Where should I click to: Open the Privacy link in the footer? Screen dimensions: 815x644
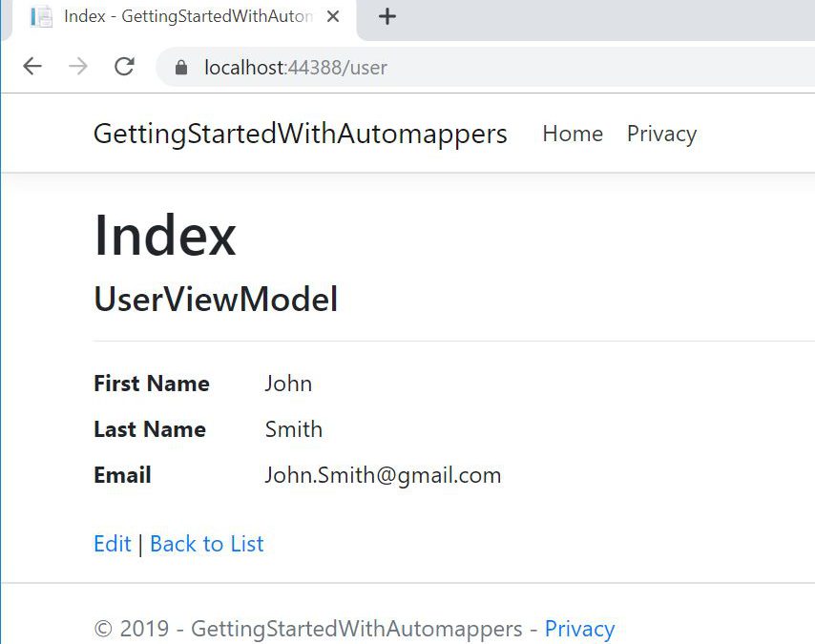click(x=579, y=629)
